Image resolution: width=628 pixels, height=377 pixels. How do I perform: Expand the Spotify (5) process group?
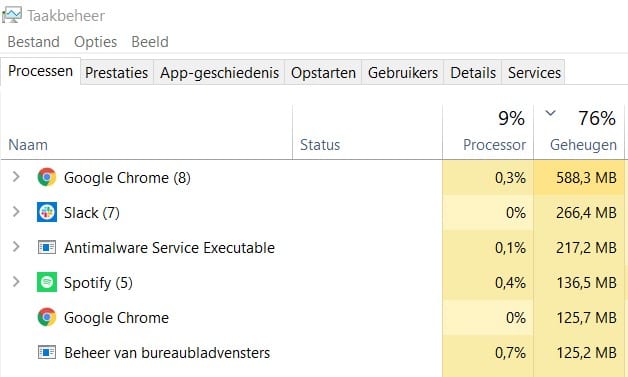coord(16,282)
